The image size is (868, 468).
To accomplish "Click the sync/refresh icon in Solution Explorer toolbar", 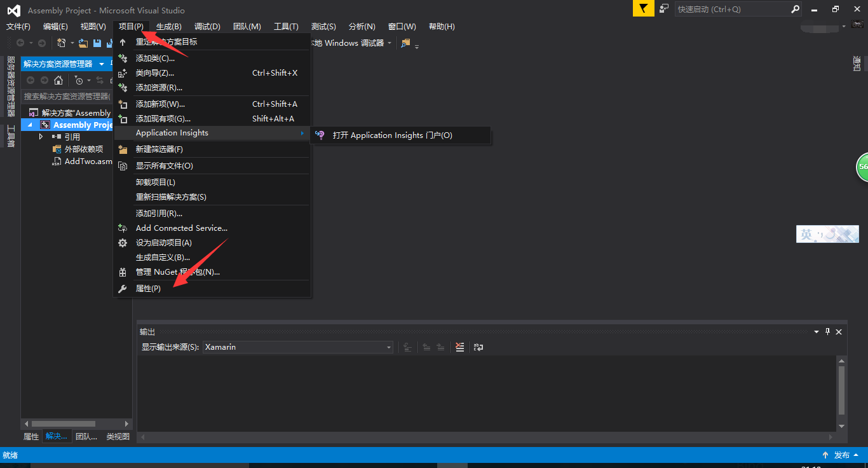I will [100, 80].
